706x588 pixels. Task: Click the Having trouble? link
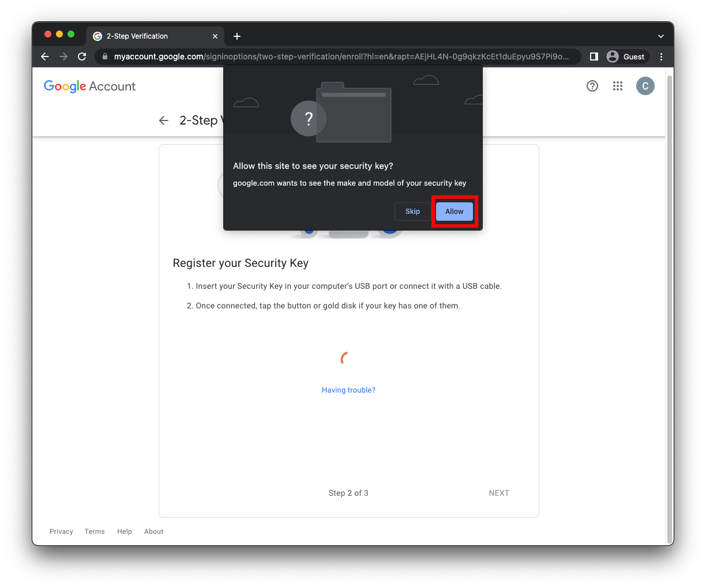point(348,390)
